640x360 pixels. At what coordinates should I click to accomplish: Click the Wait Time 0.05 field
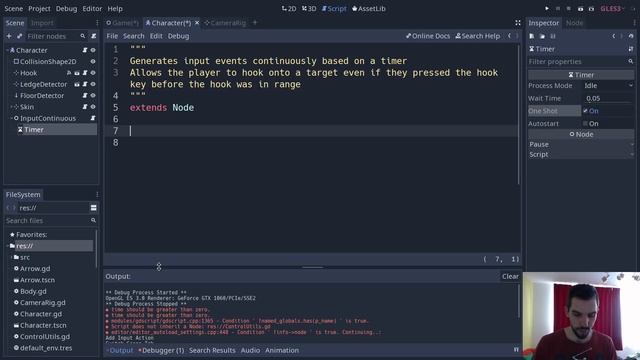point(608,98)
